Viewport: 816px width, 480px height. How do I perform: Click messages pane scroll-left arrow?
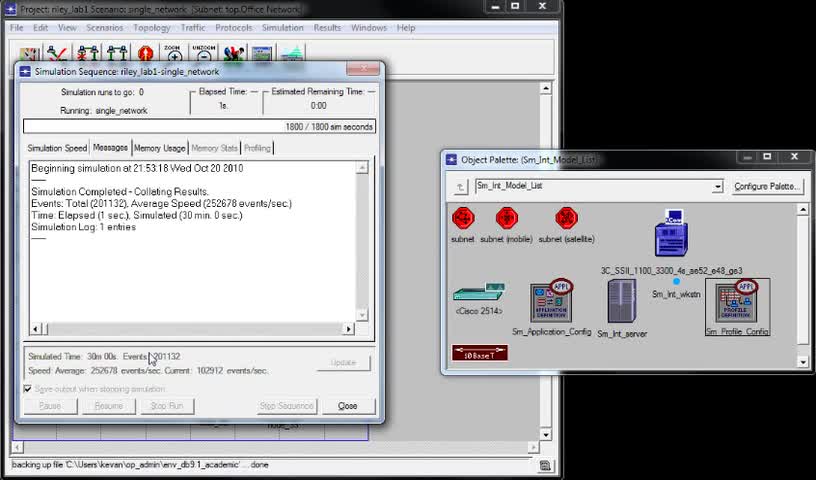(x=35, y=329)
